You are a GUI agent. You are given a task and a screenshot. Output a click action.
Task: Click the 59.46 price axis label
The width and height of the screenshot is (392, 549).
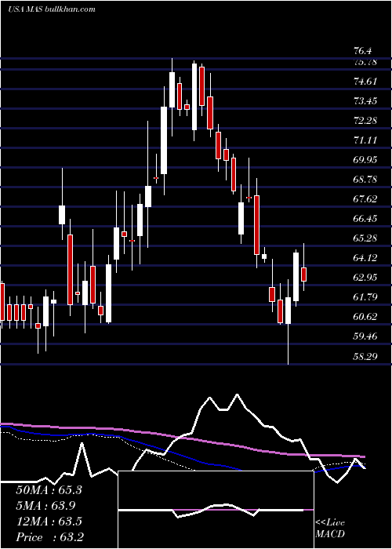tap(365, 336)
